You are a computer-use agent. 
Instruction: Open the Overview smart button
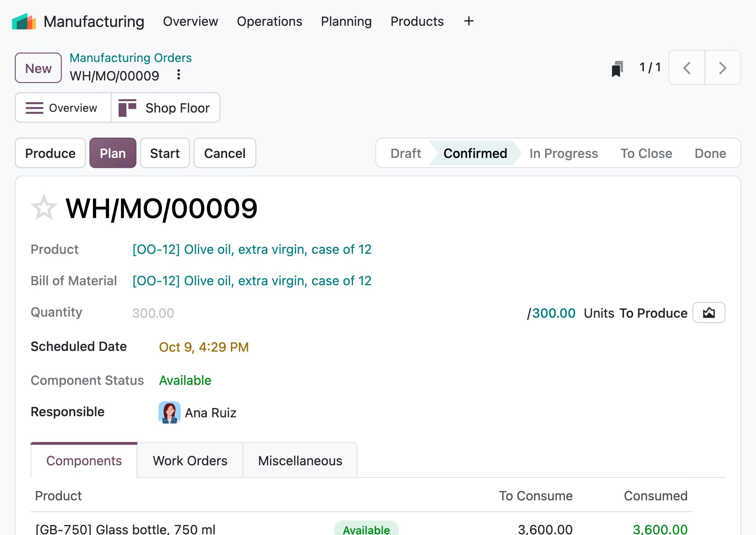click(x=63, y=108)
